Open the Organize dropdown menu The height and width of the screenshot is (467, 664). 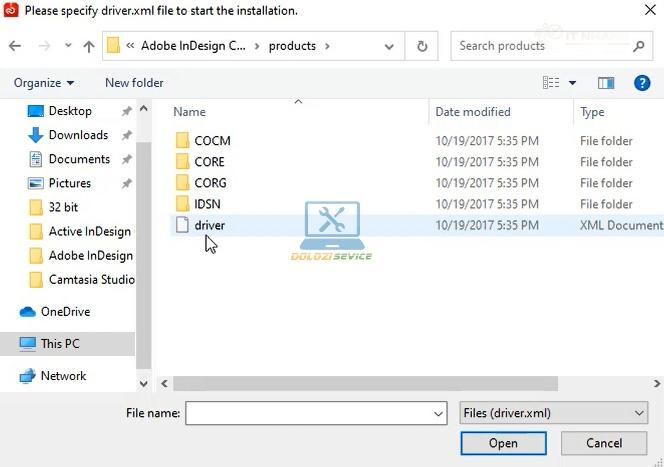pyautogui.click(x=43, y=83)
